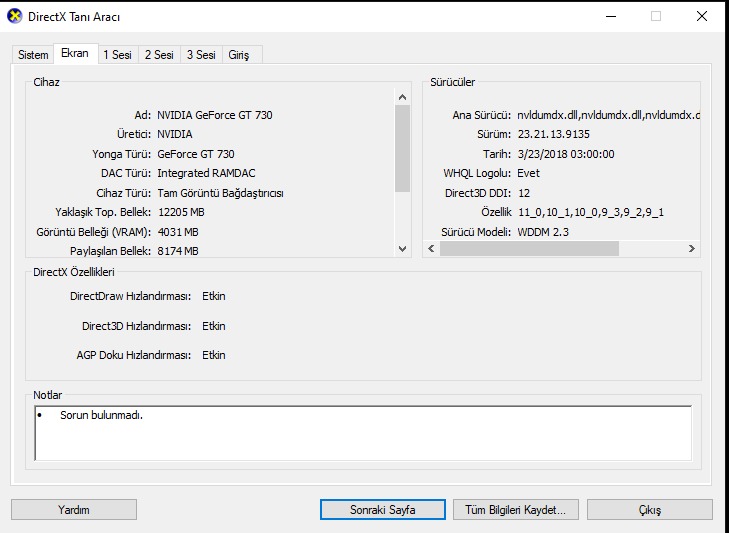Click the text Tam Görüntü Bağdaştırıcısı
Image resolution: width=729 pixels, height=533 pixels.
click(x=220, y=193)
